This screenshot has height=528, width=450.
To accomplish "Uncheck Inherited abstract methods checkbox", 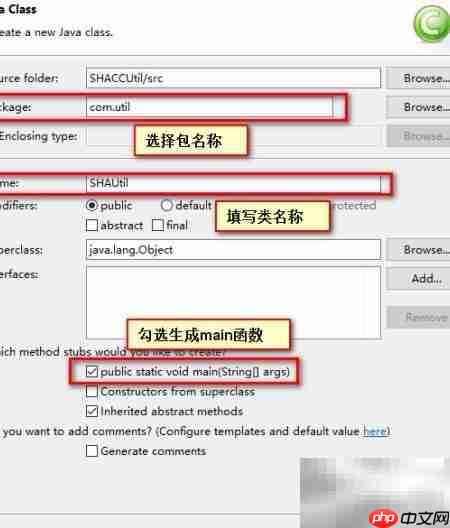I will point(92,411).
